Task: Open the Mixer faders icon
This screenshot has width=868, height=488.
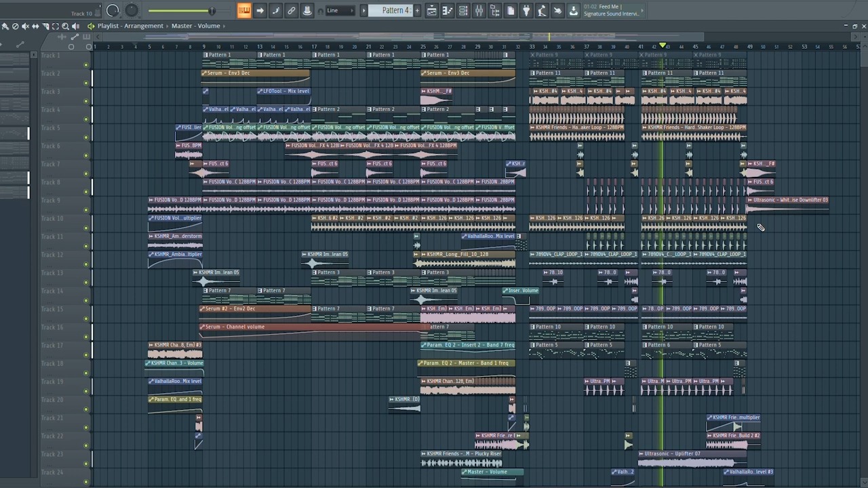Action: (479, 10)
